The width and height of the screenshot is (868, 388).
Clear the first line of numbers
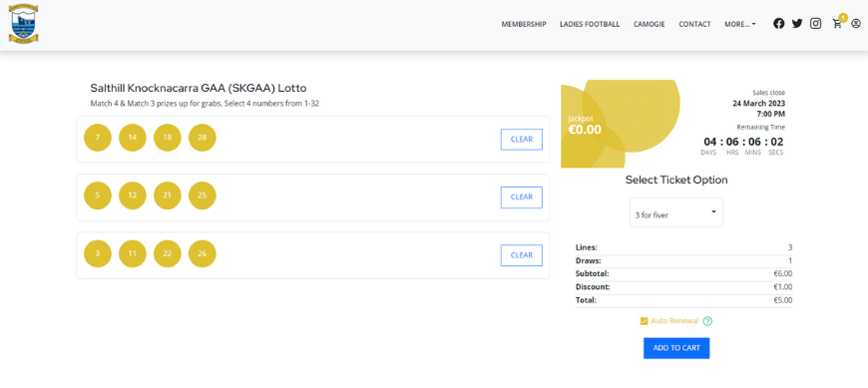522,140
